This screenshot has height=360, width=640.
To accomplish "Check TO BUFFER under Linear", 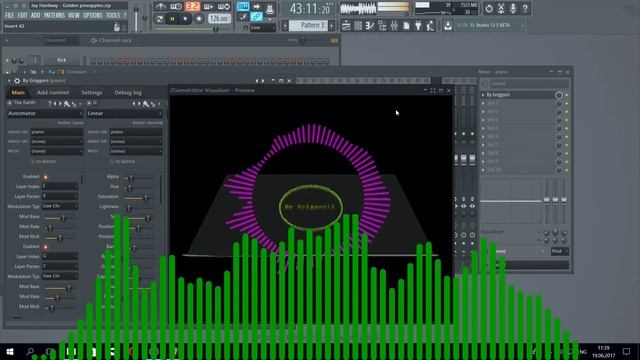I will tap(112, 162).
